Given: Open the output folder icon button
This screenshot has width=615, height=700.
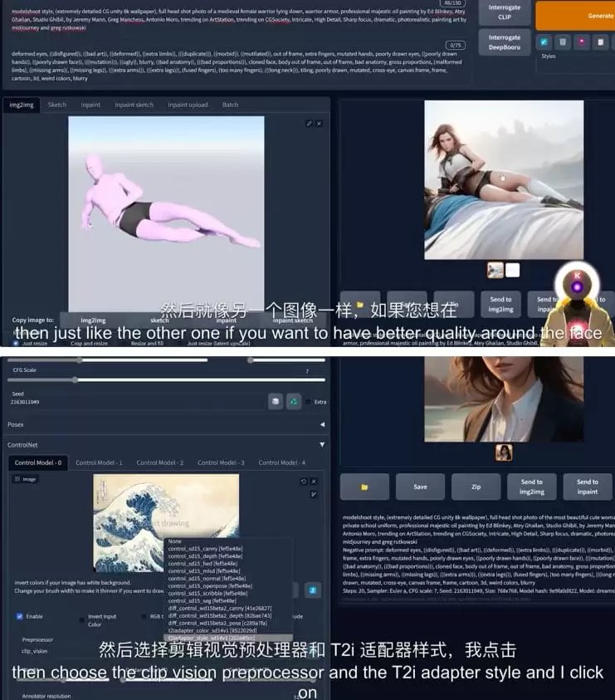Looking at the screenshot, I should [364, 487].
